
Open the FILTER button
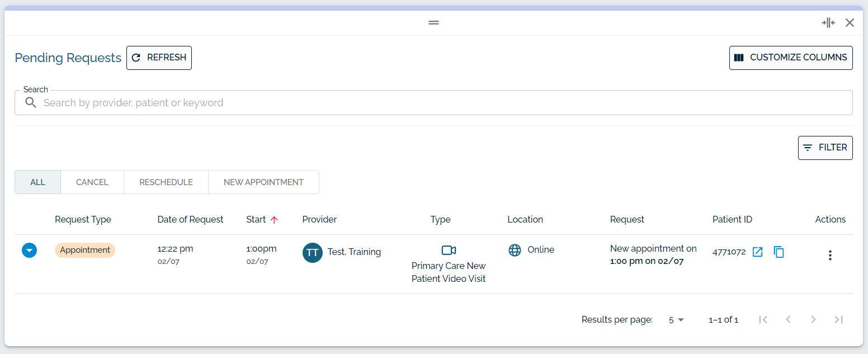coord(825,148)
